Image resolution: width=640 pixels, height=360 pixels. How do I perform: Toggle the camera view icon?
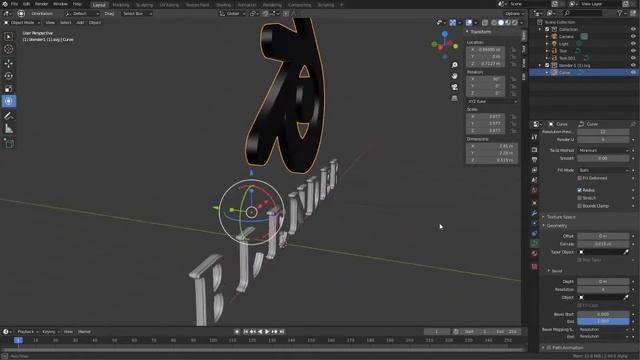454,87
